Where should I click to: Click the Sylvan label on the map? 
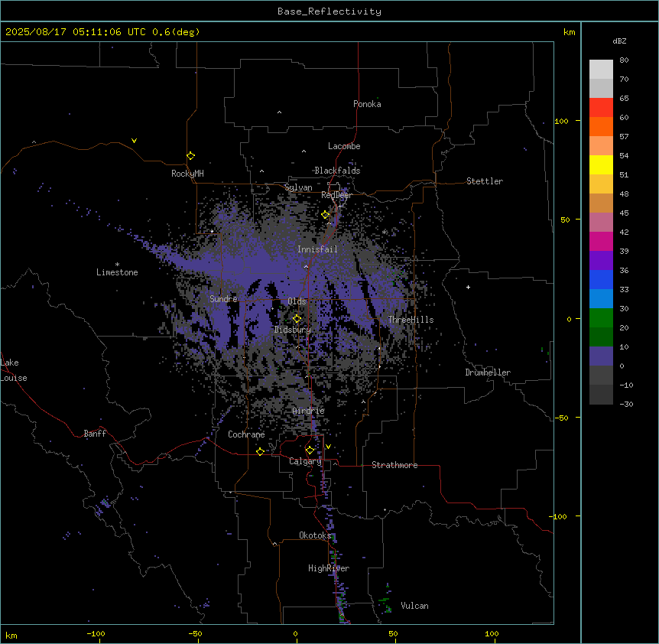coord(298,187)
